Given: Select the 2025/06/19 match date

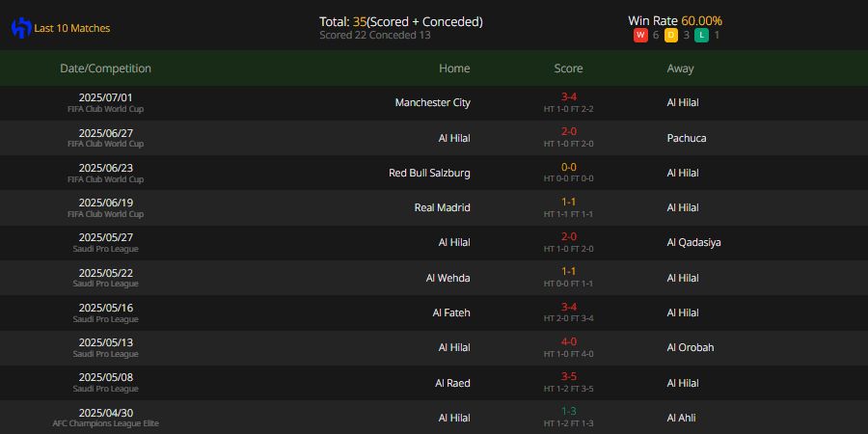Looking at the screenshot, I should (x=106, y=203).
